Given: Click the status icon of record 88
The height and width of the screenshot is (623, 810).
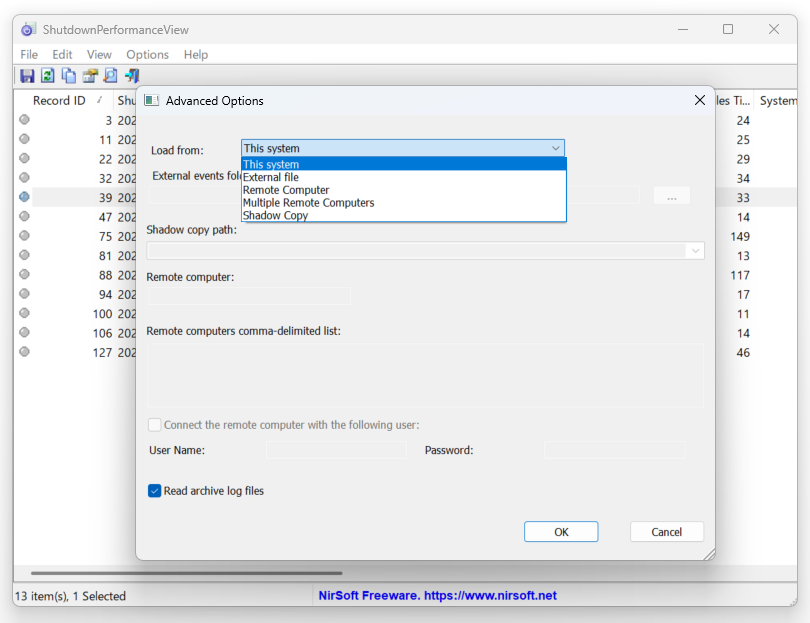Looking at the screenshot, I should [24, 274].
